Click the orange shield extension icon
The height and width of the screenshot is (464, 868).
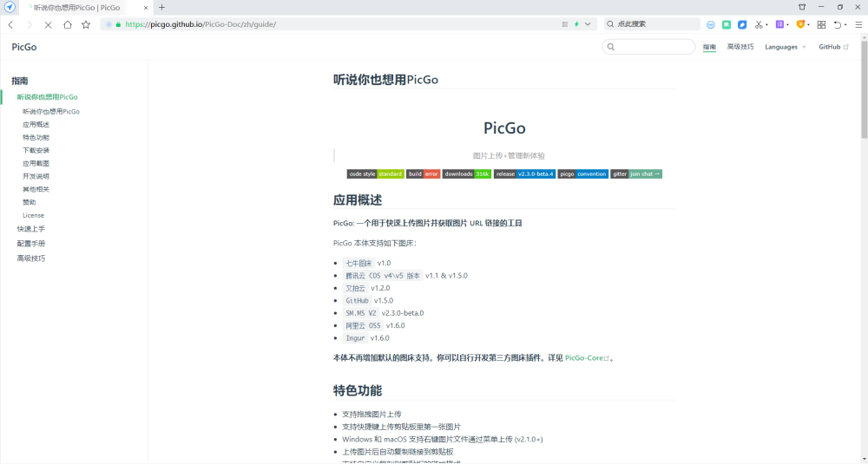800,24
